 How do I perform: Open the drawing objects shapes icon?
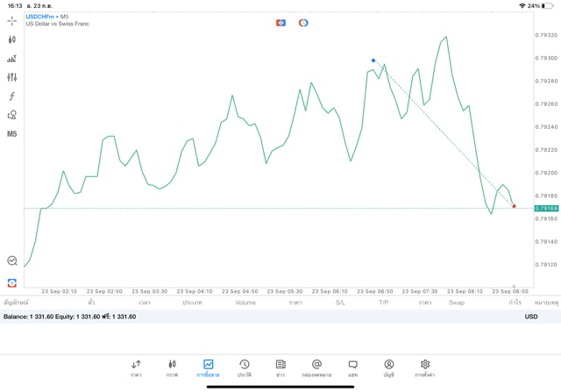click(x=12, y=115)
